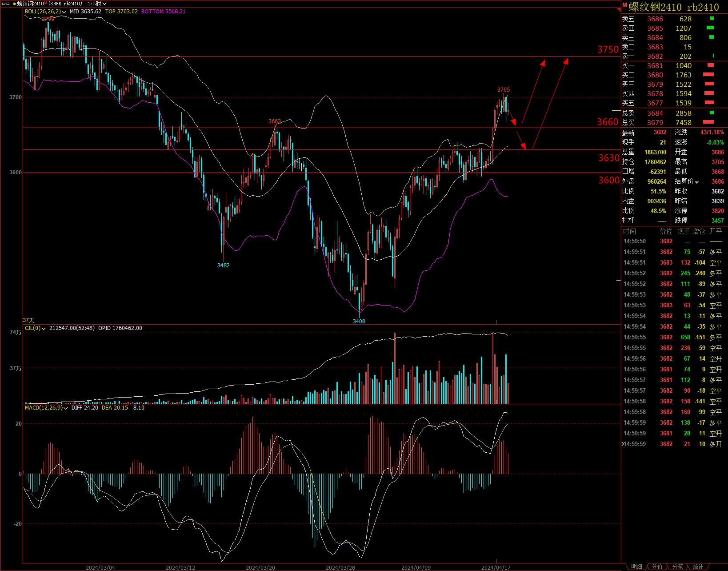
Task: Click the BOLL MID 3635.62 readout
Action: coord(85,12)
